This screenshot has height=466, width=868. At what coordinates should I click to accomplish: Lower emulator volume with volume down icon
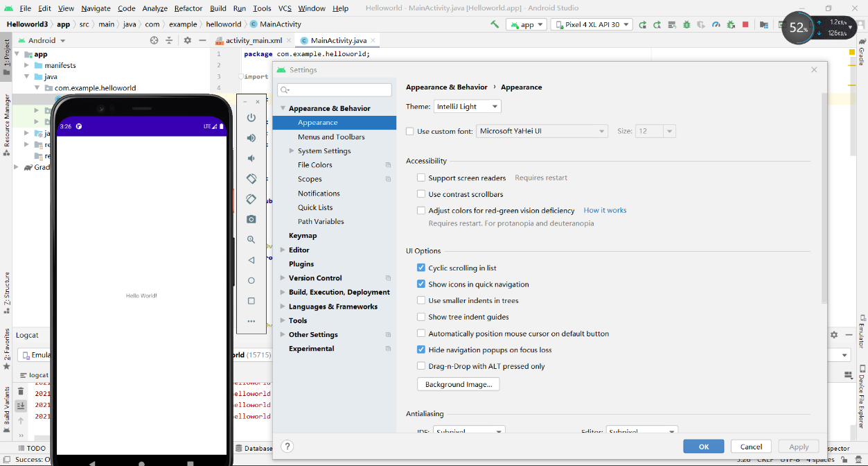coord(251,158)
